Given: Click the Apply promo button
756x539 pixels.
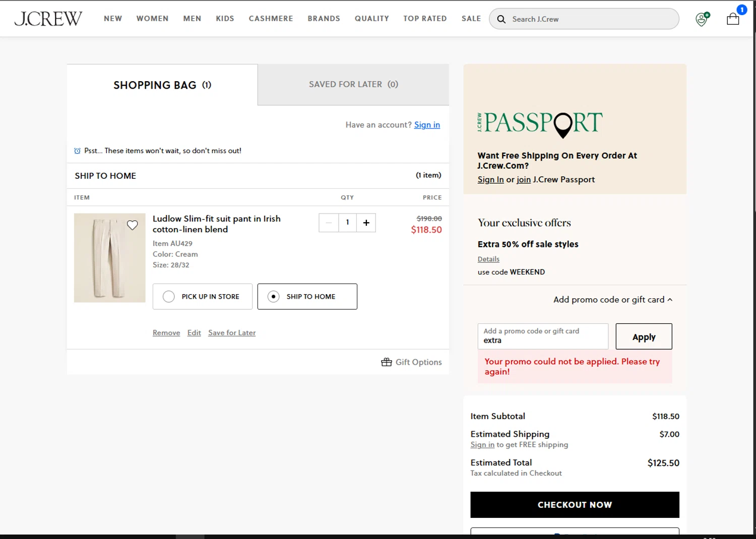Looking at the screenshot, I should (x=644, y=336).
